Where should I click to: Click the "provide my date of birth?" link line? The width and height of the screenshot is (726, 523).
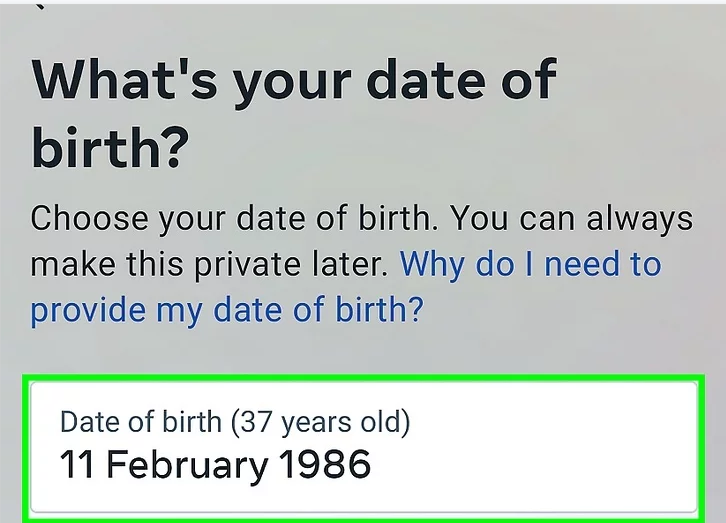click(x=226, y=310)
